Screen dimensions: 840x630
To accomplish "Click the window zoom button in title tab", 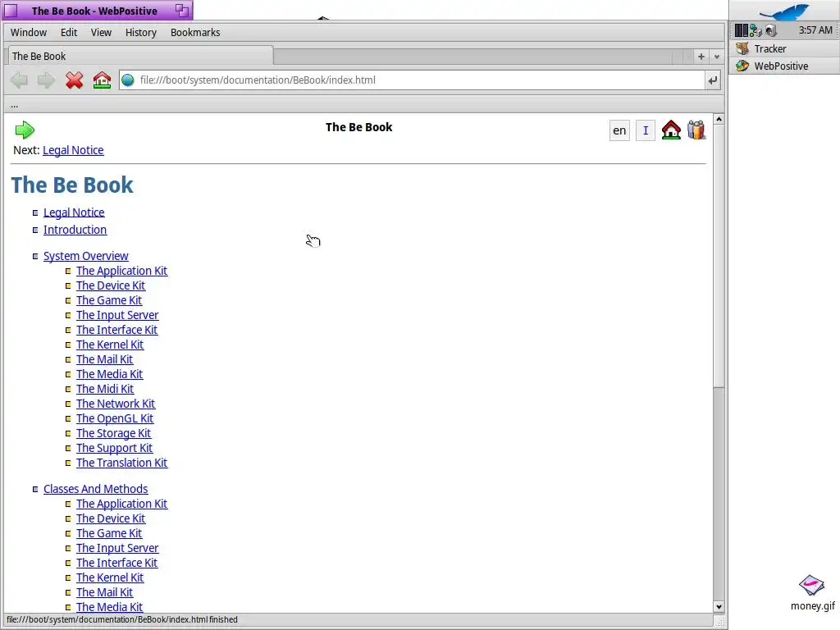I will (182, 10).
